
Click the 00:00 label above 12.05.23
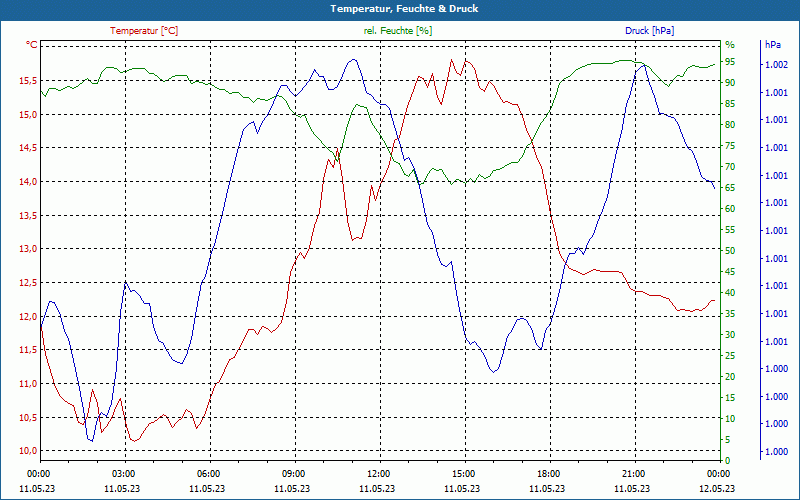(x=719, y=473)
